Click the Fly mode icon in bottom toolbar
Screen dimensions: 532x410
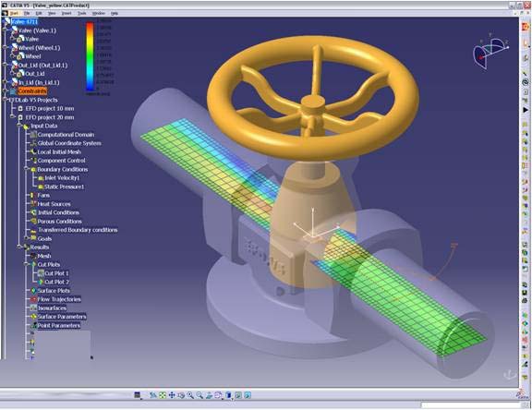click(153, 395)
